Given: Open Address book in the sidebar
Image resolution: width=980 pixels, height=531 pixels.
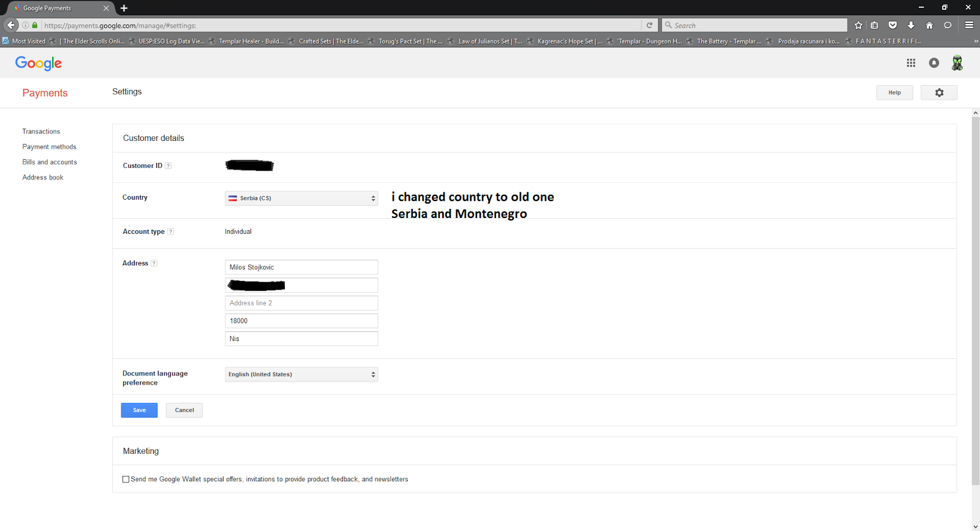Looking at the screenshot, I should pyautogui.click(x=43, y=178).
